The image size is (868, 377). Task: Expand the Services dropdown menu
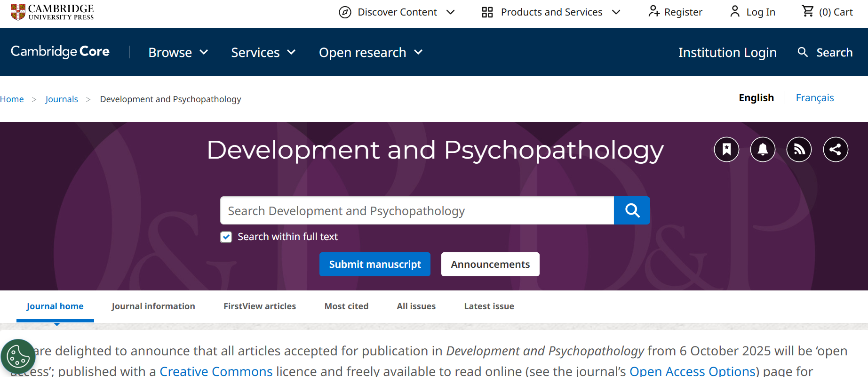[x=263, y=52]
